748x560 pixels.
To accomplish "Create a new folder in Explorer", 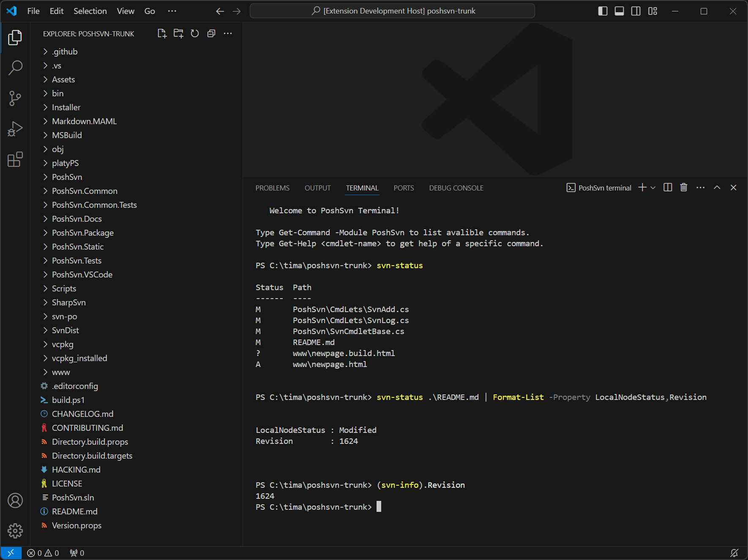I will (x=178, y=33).
